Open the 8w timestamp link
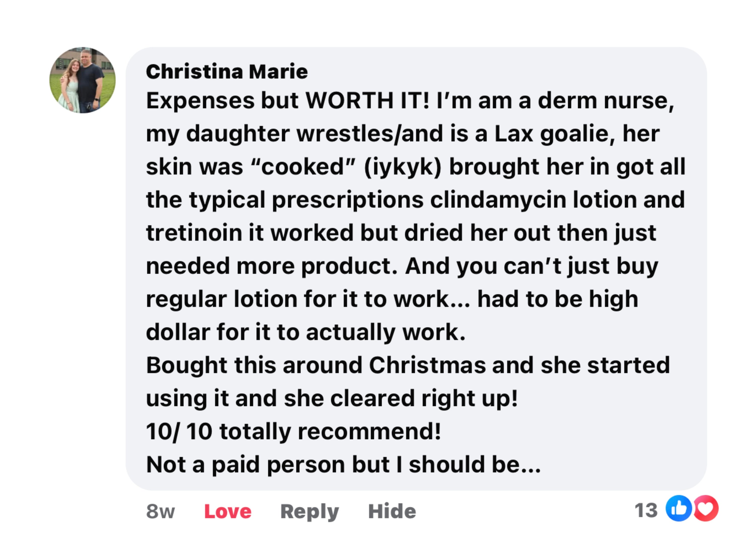Image resolution: width=756 pixels, height=556 pixels. coord(160,511)
